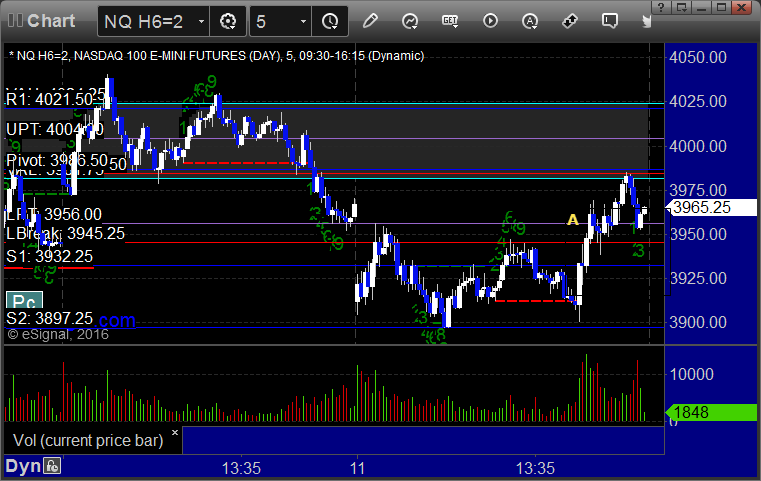The image size is (761, 481).
Task: Expand the interval 5 dropdown arrow
Action: point(303,21)
